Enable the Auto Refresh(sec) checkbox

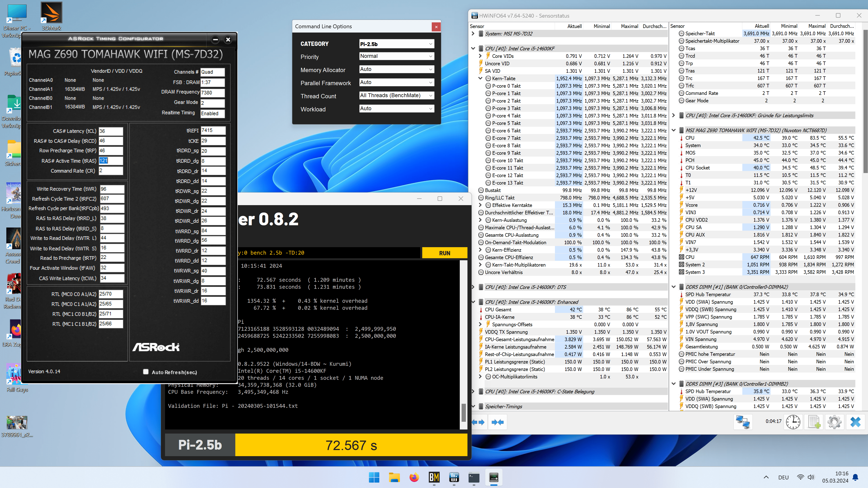(x=146, y=372)
